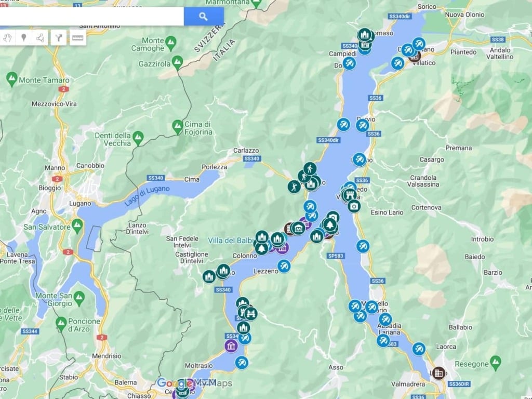Image resolution: width=532 pixels, height=399 pixels.
Task: Open the hiking trail marker near Menaggio
Action: [310, 169]
